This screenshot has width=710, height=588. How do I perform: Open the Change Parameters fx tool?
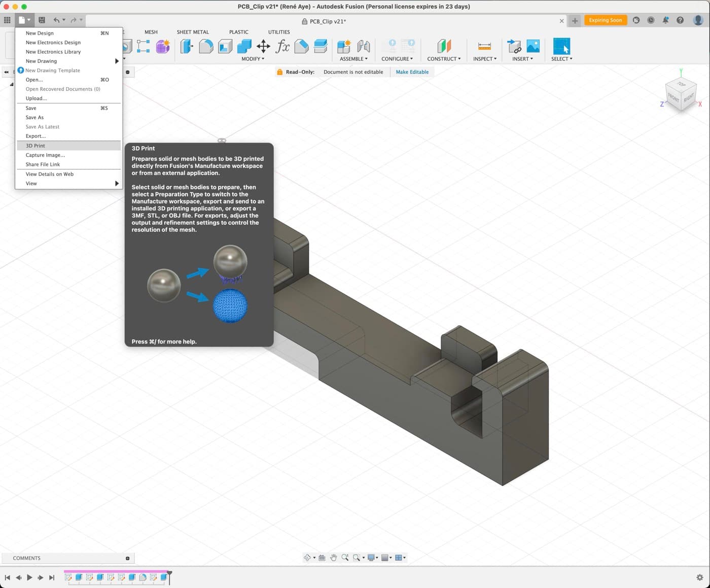(282, 46)
